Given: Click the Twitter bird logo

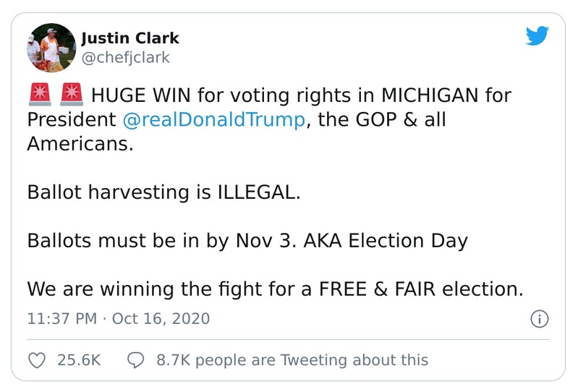Looking at the screenshot, I should click(x=537, y=36).
